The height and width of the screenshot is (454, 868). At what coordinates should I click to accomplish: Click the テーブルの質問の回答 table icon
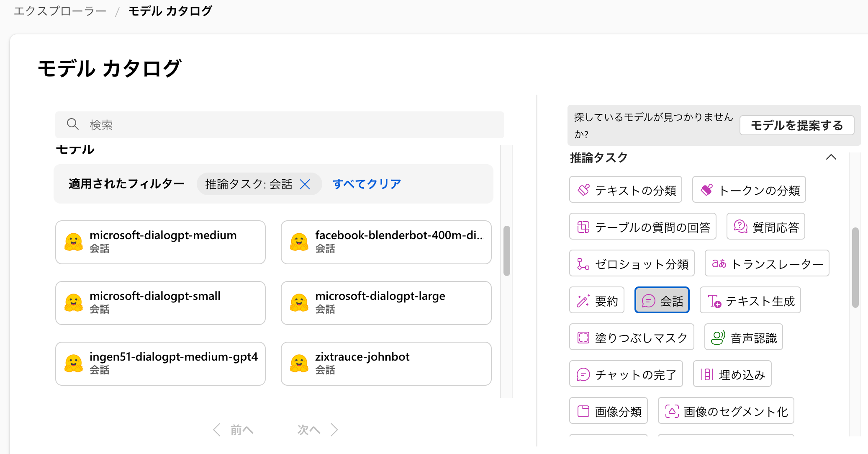(x=583, y=227)
